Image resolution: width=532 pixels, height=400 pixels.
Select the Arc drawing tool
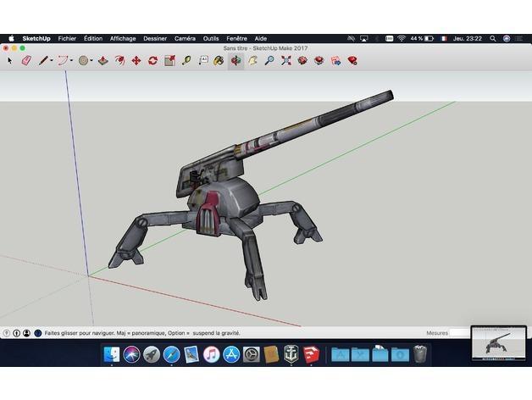click(63, 61)
